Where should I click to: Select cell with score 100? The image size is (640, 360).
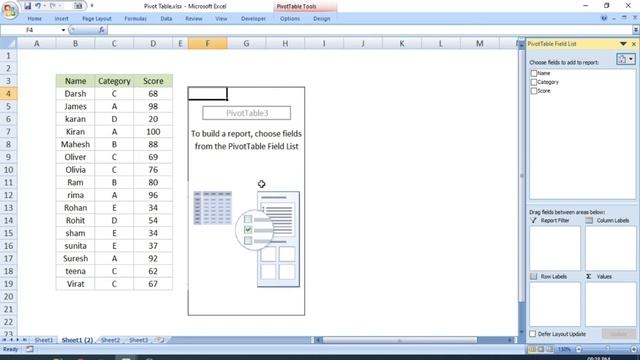pyautogui.click(x=153, y=131)
